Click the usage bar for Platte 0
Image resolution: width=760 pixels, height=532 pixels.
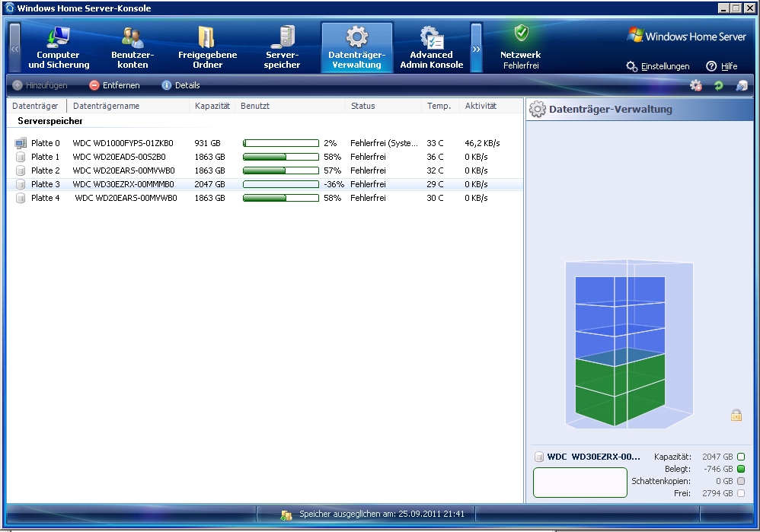click(281, 143)
